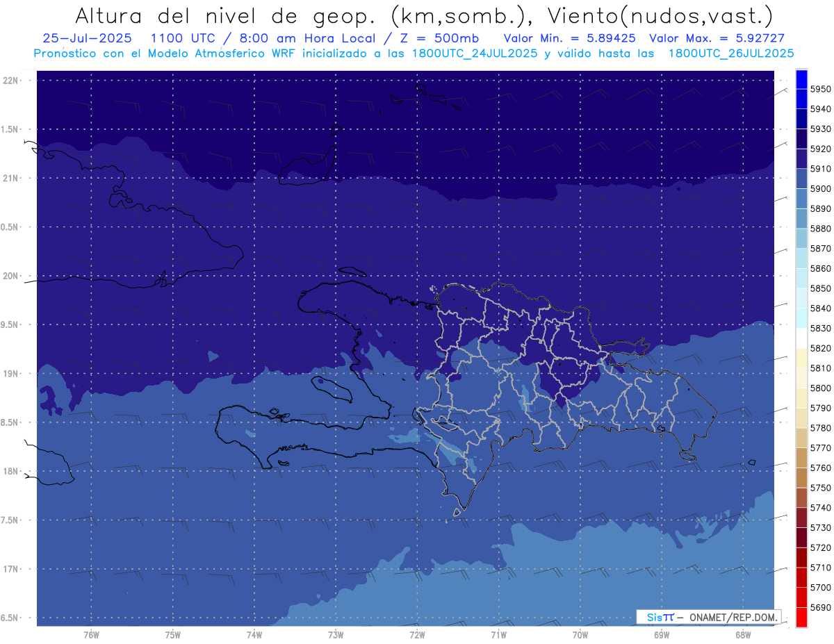Screen dimensions: 834x644
Task: Click the '5930' colorbar value
Action: [x=821, y=129]
